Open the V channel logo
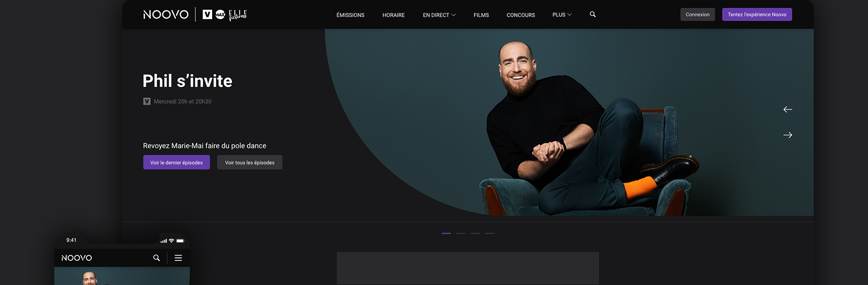 [207, 15]
